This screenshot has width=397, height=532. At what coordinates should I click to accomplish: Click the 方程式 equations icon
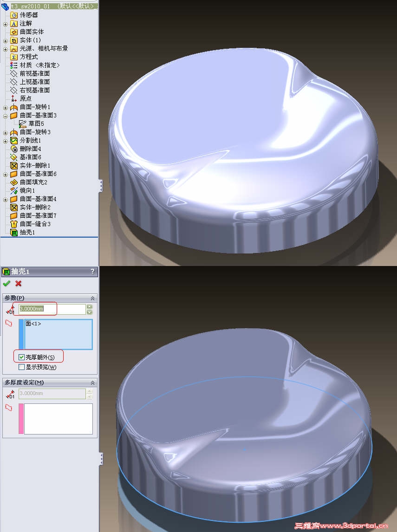pyautogui.click(x=14, y=57)
